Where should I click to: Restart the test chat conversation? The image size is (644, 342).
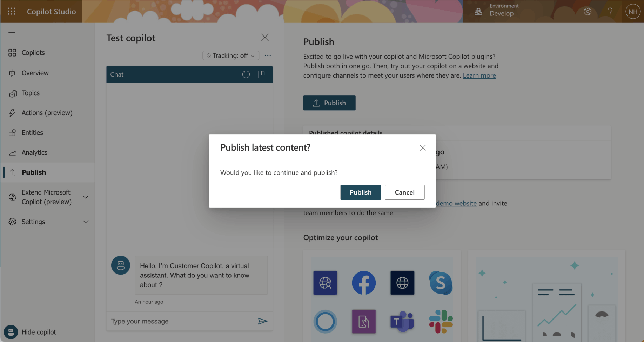tap(246, 74)
